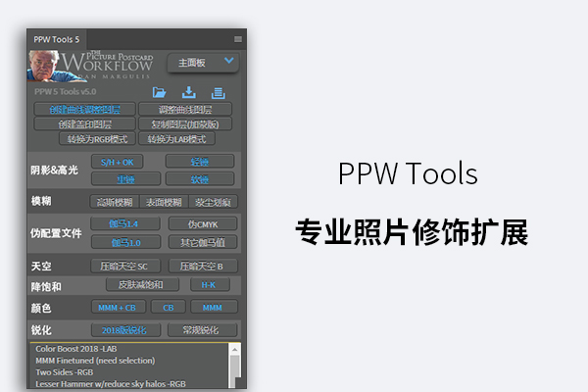The height and width of the screenshot is (392, 588).
Task: Apply 高斯模糊 blur
Action: (x=115, y=202)
